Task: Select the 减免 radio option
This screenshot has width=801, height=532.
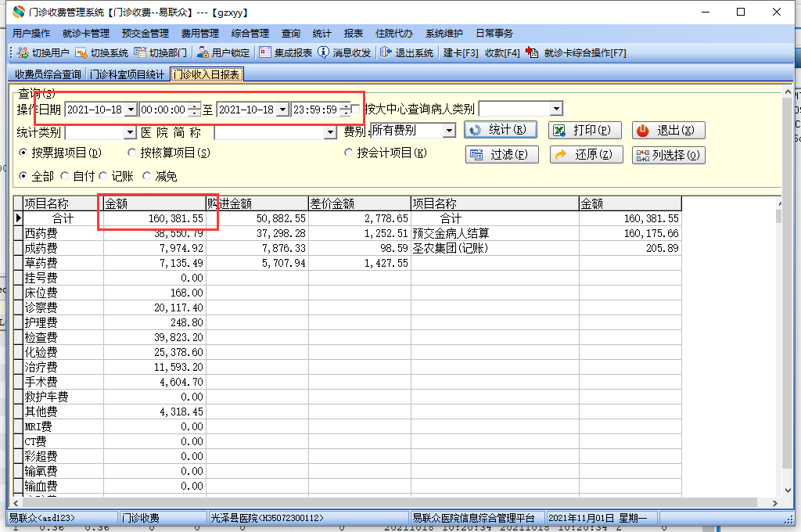Action: pyautogui.click(x=146, y=176)
